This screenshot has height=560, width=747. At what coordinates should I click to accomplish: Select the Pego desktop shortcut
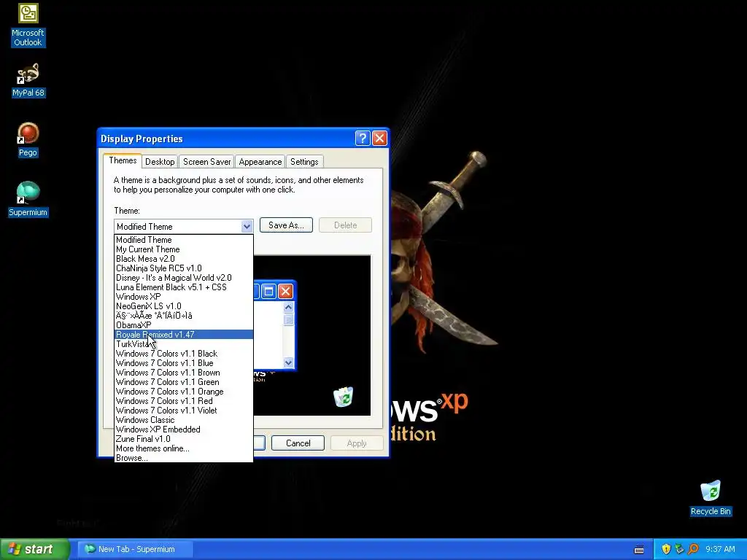click(x=28, y=140)
